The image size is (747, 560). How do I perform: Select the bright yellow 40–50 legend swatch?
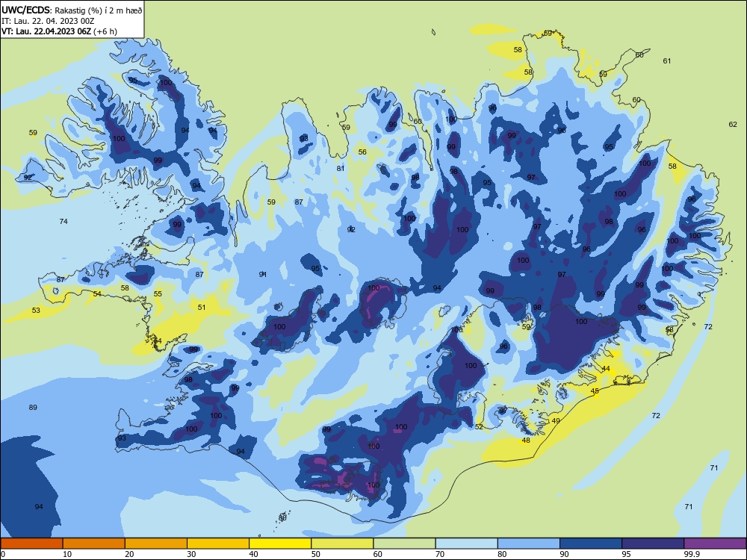point(280,544)
